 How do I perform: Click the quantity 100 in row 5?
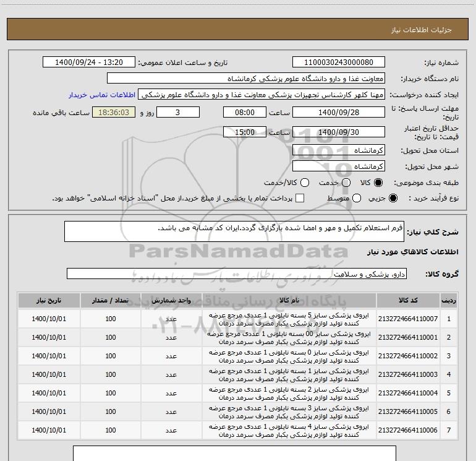tap(111, 393)
